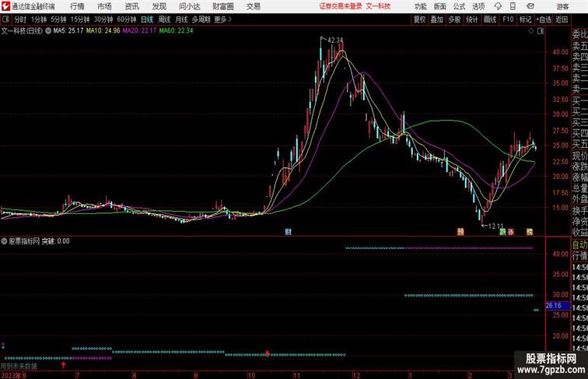Viewport: 588px width, 379px height.
Task: Click the 证券交易未登录 文一科技 title text
Action: click(x=355, y=6)
